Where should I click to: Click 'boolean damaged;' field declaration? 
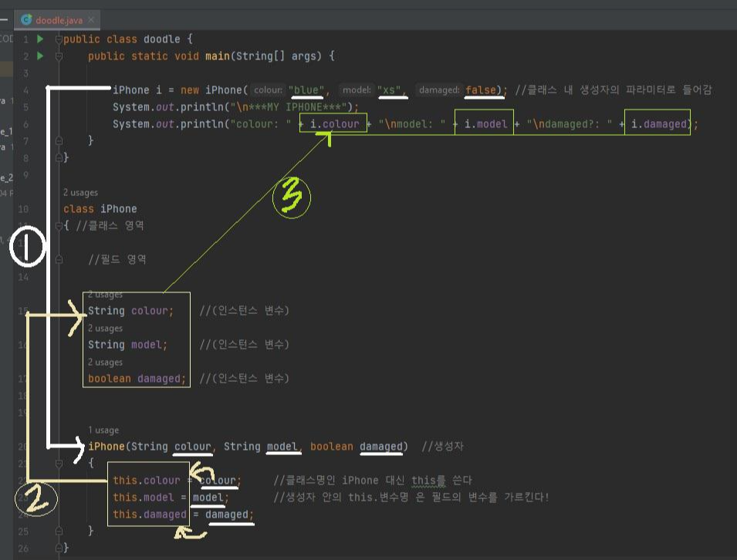tap(137, 378)
